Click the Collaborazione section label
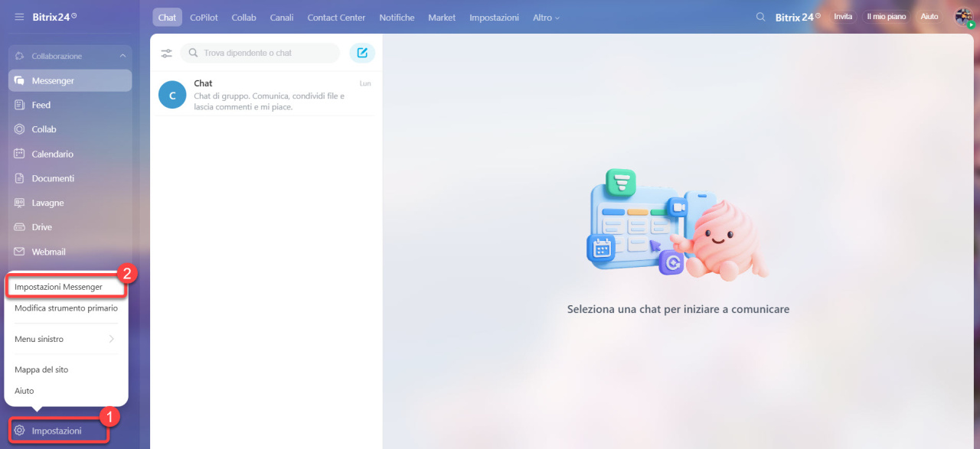Screen dimensions: 980x449 57,56
